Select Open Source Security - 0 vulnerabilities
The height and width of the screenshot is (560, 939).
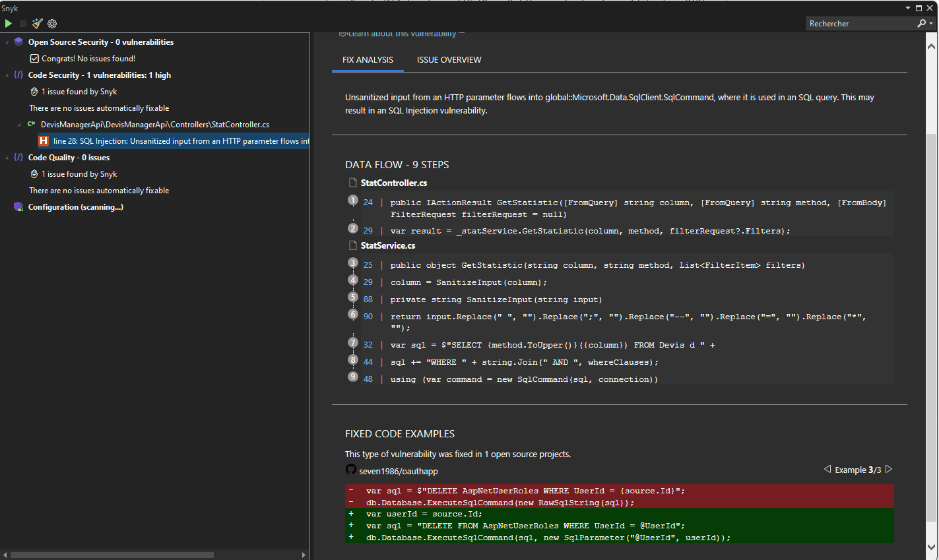point(101,42)
